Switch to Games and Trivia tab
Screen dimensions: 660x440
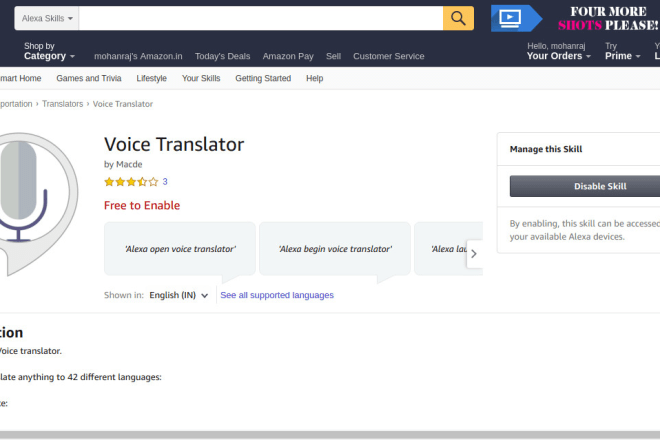(x=89, y=78)
